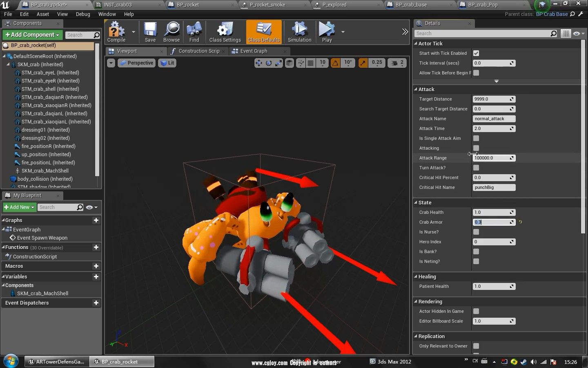
Task: Save the blueprint asset
Action: click(x=150, y=32)
